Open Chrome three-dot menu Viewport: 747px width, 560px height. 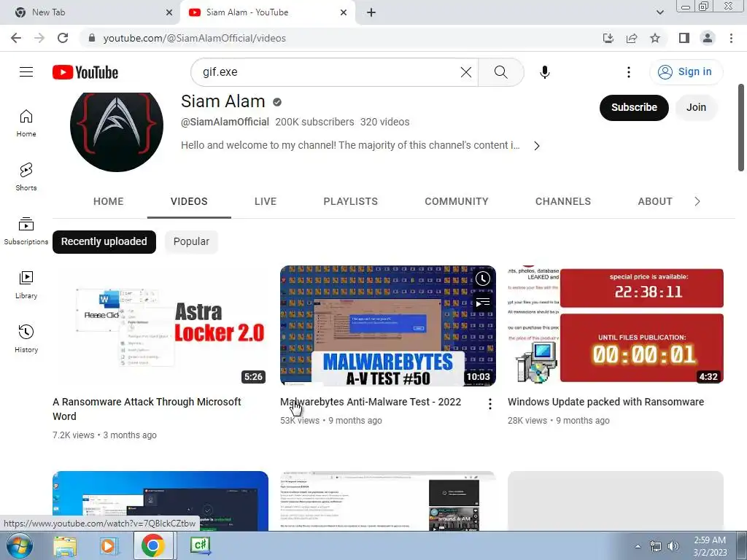[x=731, y=38]
